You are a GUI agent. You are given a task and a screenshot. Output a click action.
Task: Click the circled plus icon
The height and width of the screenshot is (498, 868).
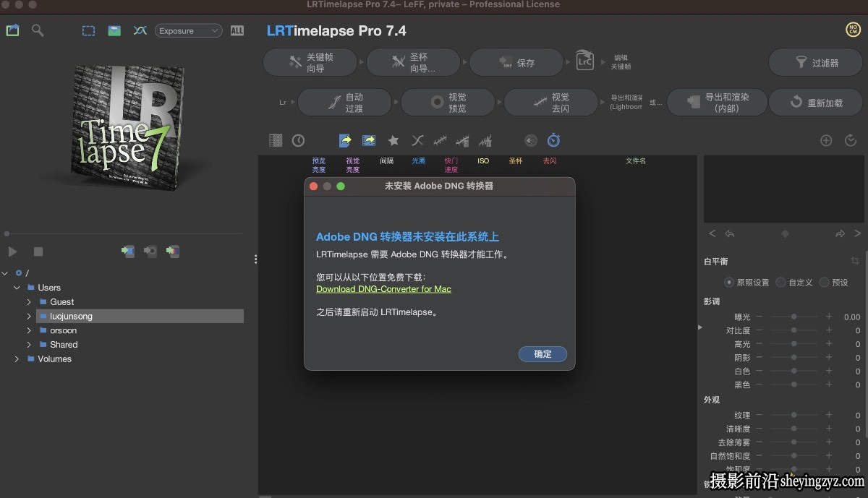[x=826, y=140]
